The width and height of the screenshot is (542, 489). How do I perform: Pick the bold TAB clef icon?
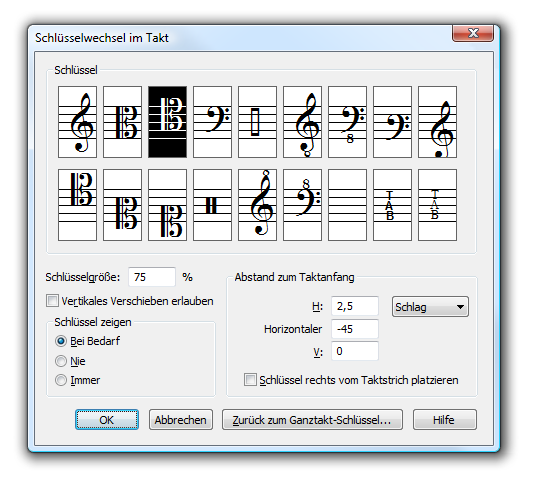(x=392, y=205)
